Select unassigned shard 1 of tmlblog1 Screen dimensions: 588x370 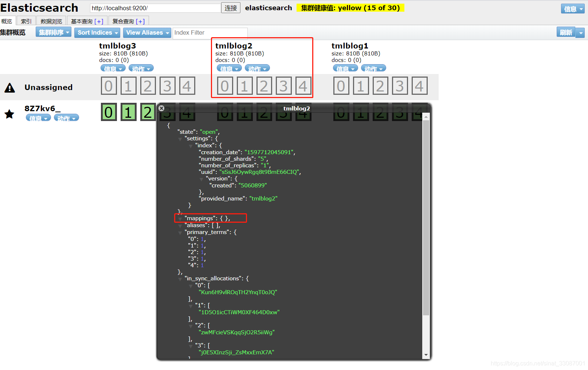361,86
